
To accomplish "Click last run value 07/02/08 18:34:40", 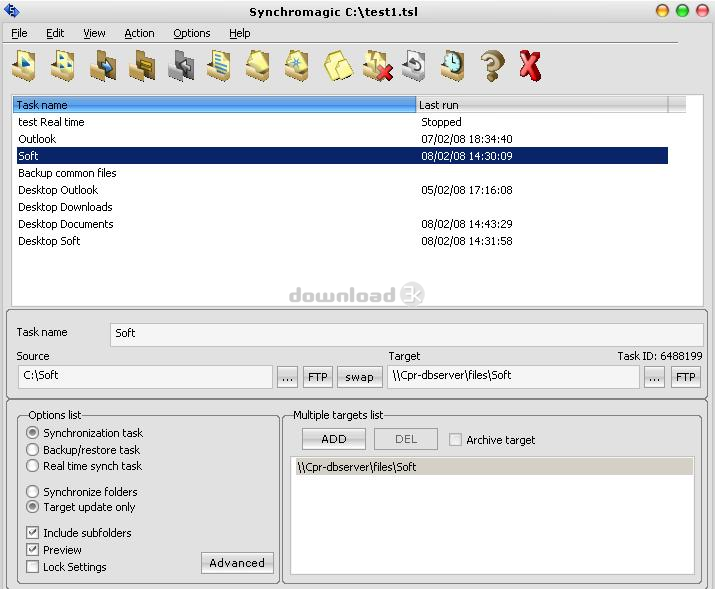I will [x=467, y=139].
